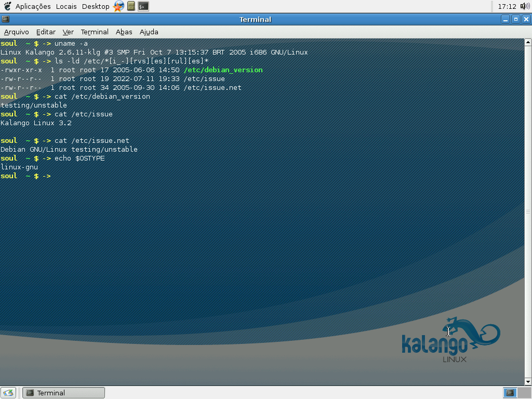Open the Terminal window menu icon in title bar
532x399 pixels.
(x=5, y=19)
